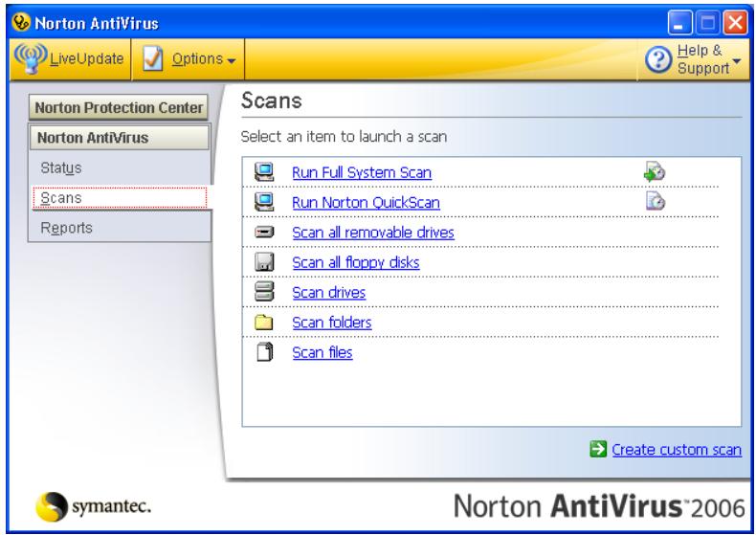The image size is (756, 535).
Task: Click the floppy disk icon
Action: 264,262
